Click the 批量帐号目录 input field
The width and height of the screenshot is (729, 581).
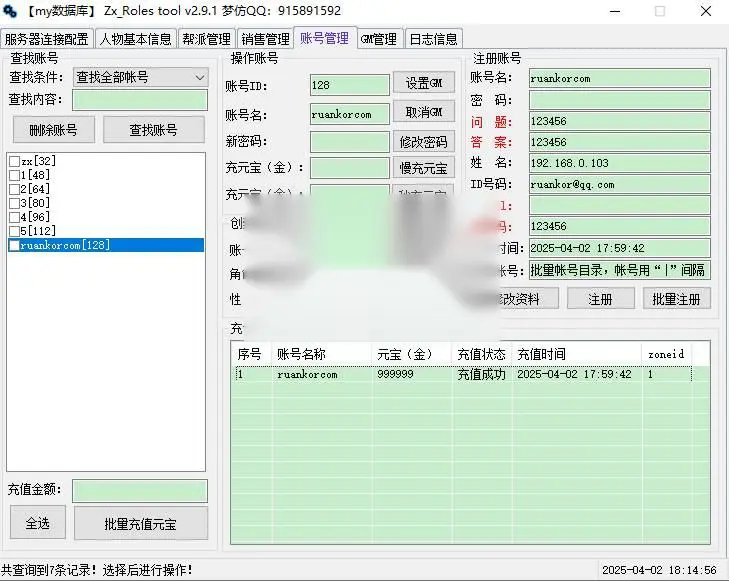(x=620, y=270)
